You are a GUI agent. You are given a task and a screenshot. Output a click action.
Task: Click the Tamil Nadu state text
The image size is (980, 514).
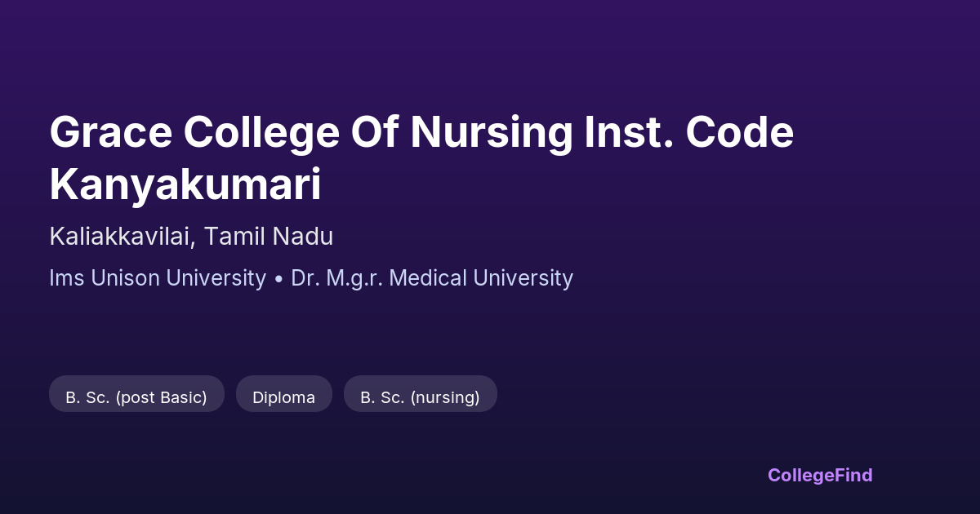(x=268, y=237)
